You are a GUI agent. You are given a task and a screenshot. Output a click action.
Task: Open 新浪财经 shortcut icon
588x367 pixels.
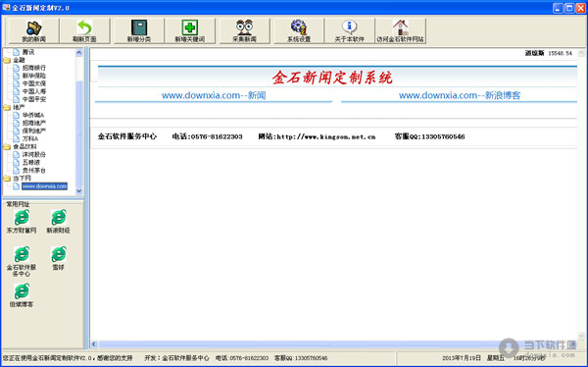click(58, 222)
